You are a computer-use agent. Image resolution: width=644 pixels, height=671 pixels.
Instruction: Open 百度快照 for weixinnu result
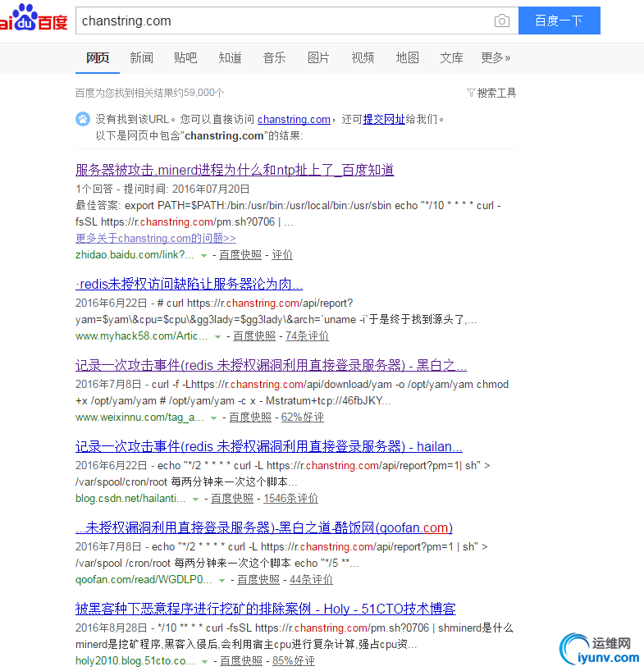click(250, 418)
